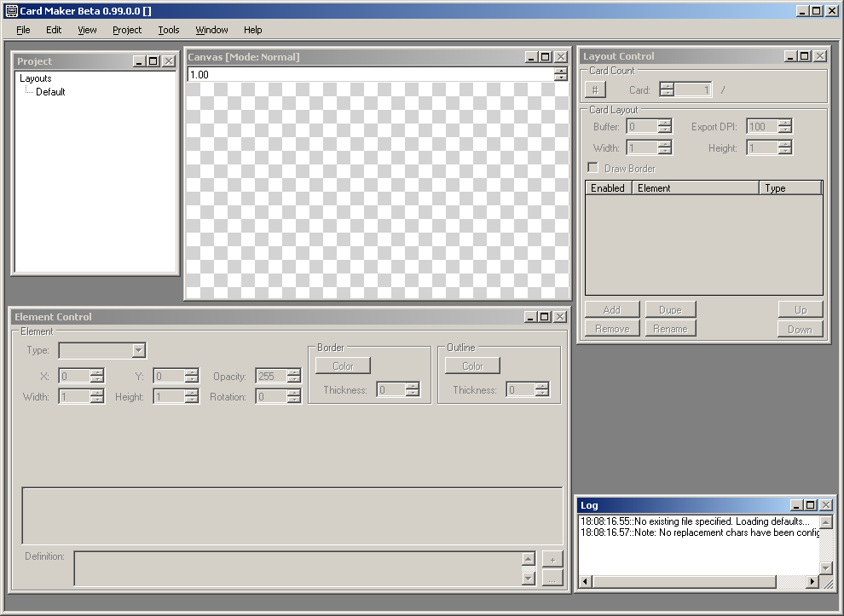
Task: Click the Rename element button
Action: [x=670, y=329]
